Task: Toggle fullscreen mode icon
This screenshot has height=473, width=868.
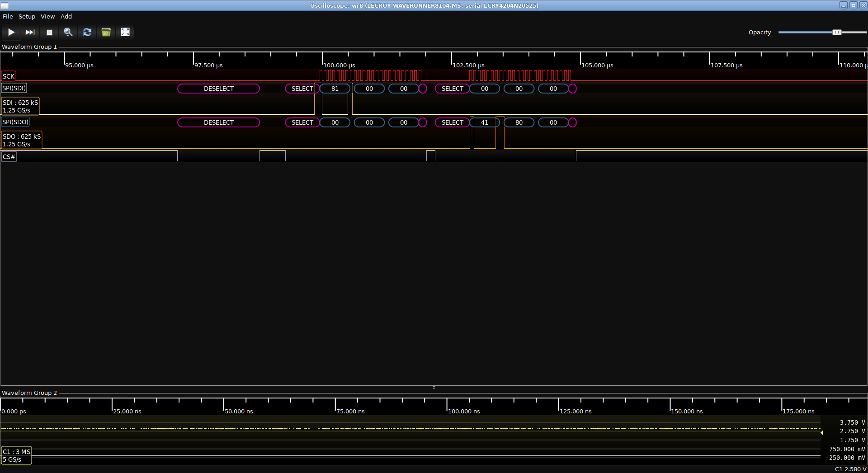Action: [x=125, y=32]
